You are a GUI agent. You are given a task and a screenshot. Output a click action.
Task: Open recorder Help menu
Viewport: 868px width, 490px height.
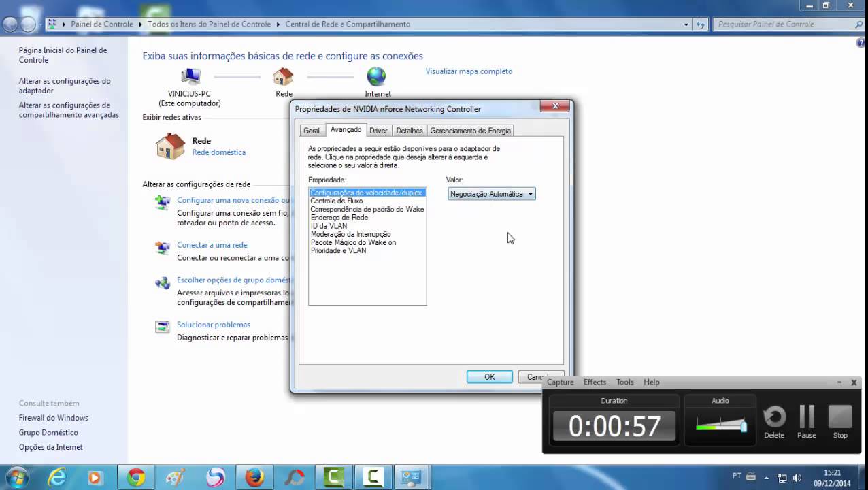652,382
